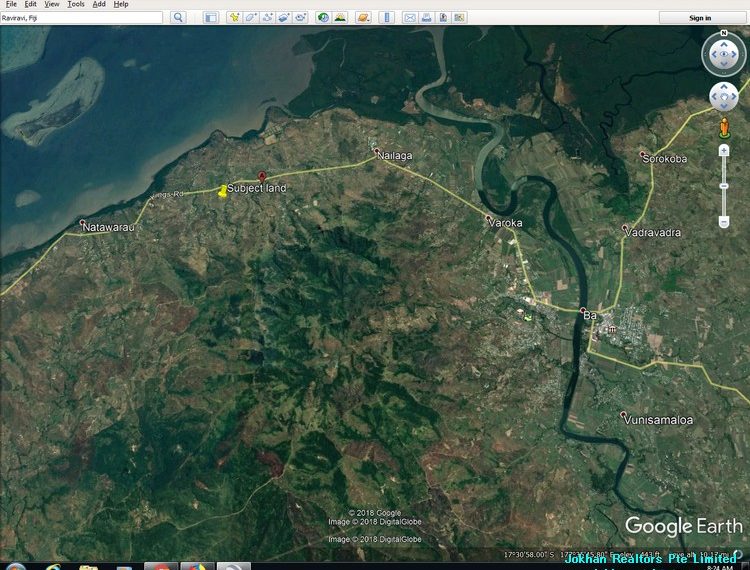Add a path to the map
Screen dimensions: 750x570
tap(268, 18)
